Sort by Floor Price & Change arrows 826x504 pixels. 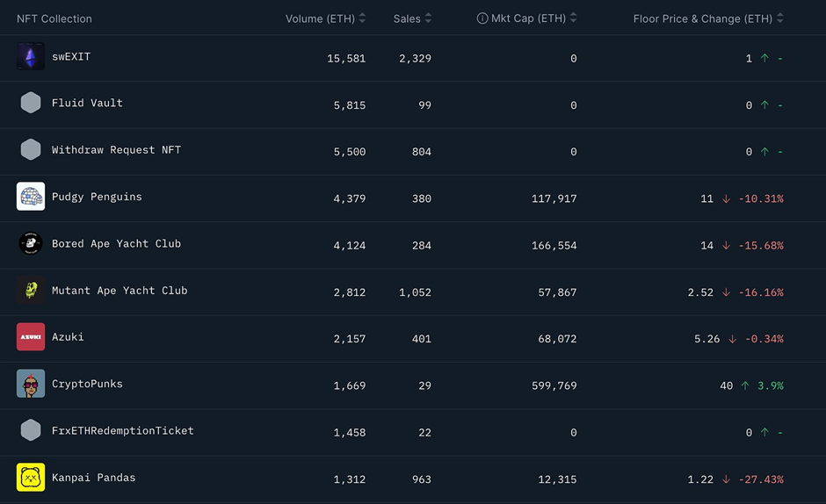[x=780, y=18]
